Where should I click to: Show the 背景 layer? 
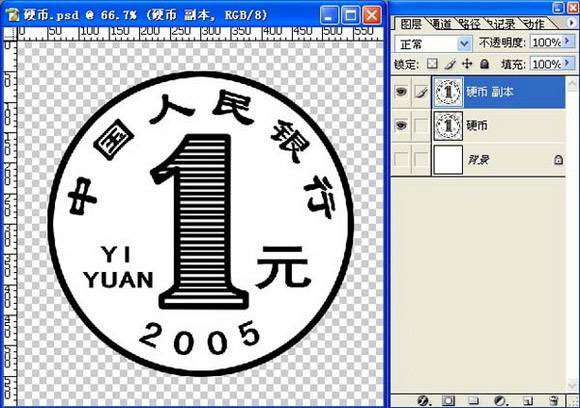click(401, 160)
